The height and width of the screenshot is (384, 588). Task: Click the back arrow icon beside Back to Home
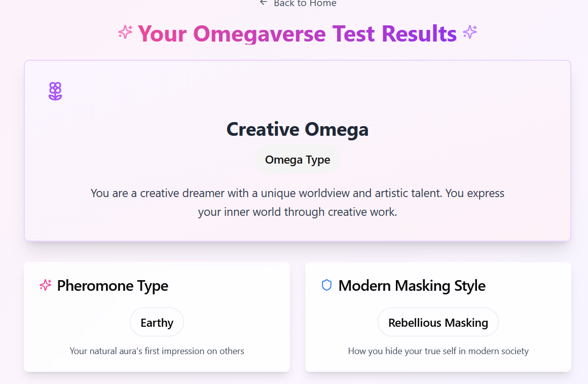[263, 3]
